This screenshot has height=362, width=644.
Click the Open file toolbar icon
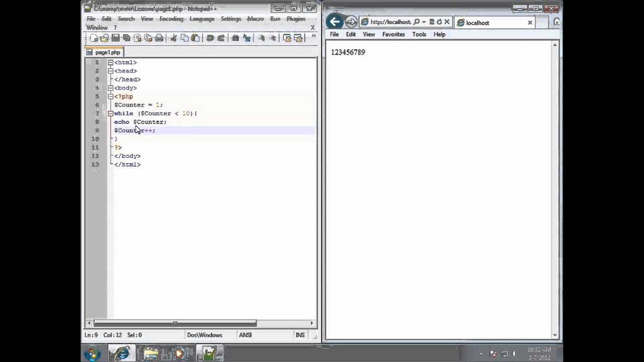tap(104, 38)
